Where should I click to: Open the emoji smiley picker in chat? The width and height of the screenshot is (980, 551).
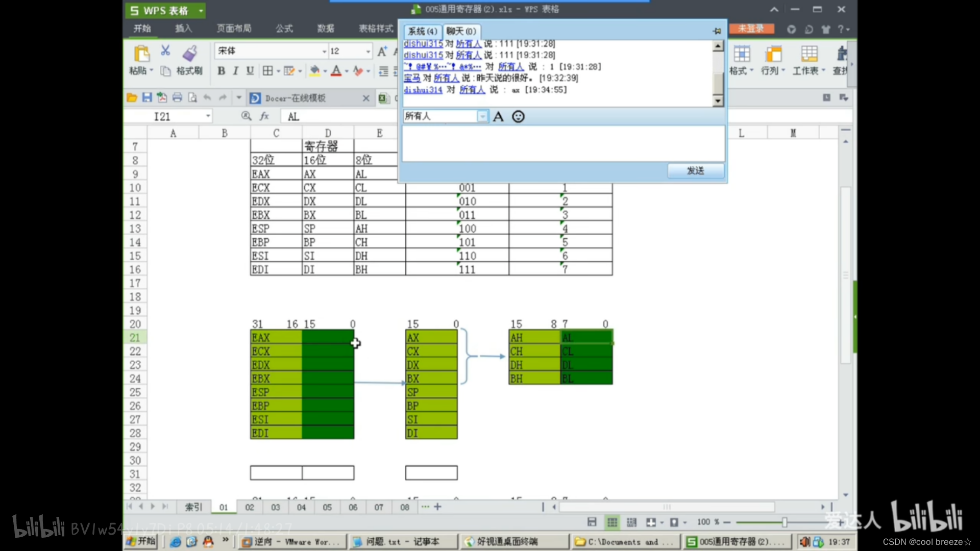[x=518, y=116]
